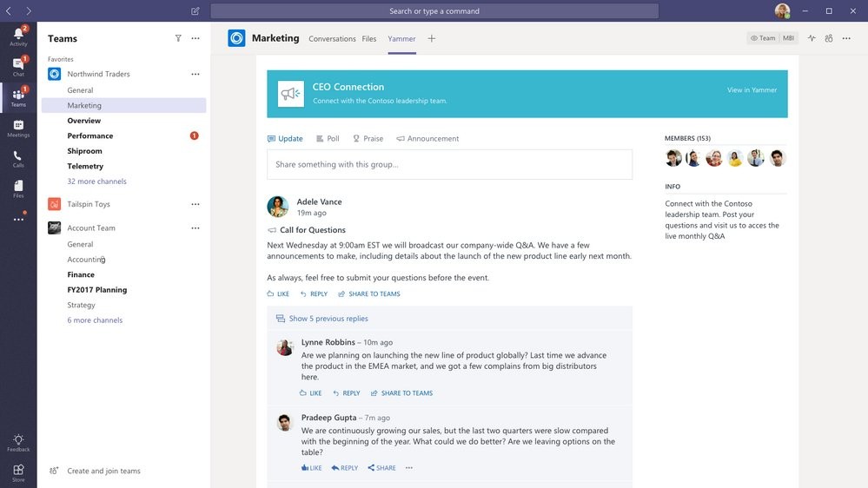
Task: Click the new chat compose icon
Action: click(x=195, y=11)
